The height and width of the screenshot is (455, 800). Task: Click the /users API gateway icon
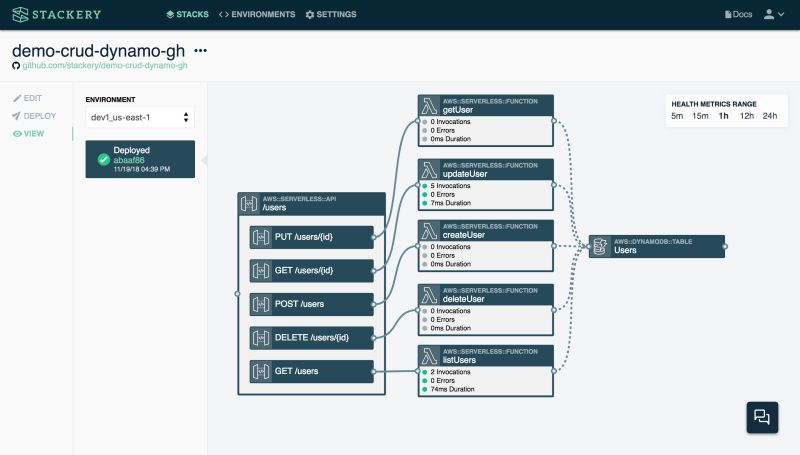point(249,204)
